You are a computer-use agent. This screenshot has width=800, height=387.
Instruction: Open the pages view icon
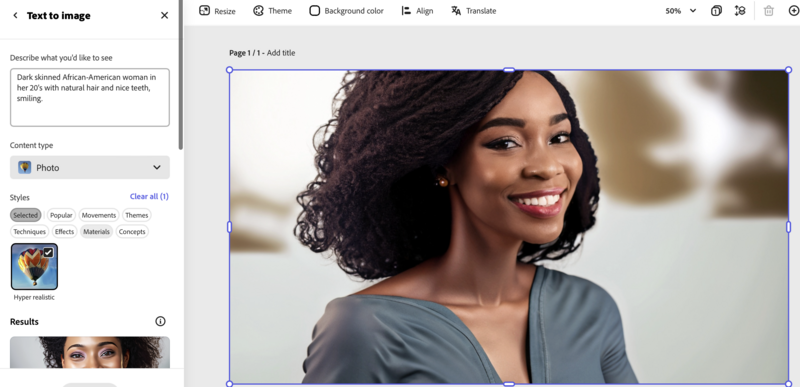(x=716, y=11)
